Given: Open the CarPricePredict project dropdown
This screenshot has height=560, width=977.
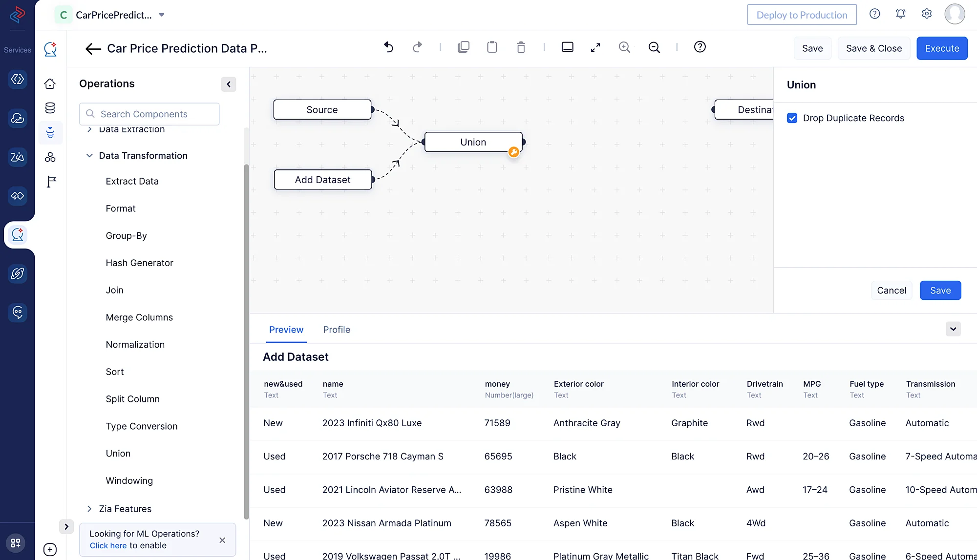Looking at the screenshot, I should click(162, 15).
